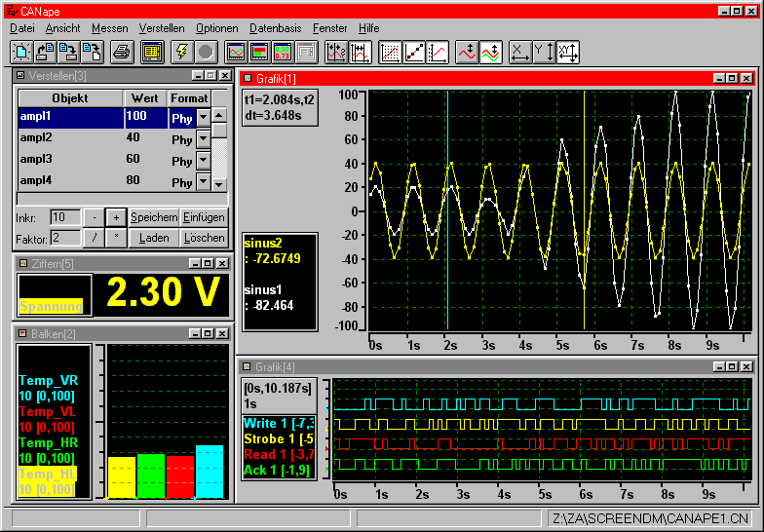764x532 pixels.
Task: Select Write 1 signal in Grafik[4] legend
Action: click(279, 423)
